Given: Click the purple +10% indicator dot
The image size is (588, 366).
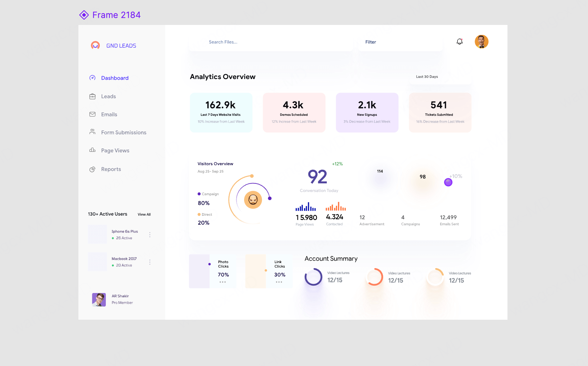Looking at the screenshot, I should click(448, 182).
